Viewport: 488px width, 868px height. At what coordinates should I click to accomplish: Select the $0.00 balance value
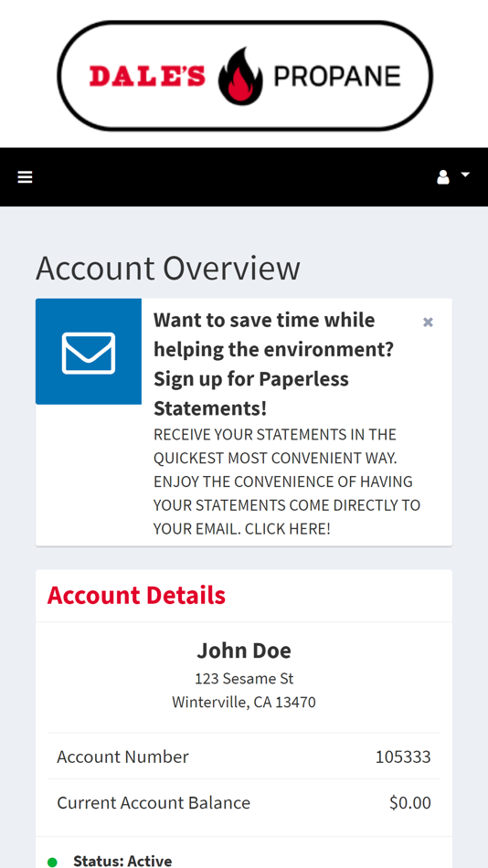coord(410,803)
